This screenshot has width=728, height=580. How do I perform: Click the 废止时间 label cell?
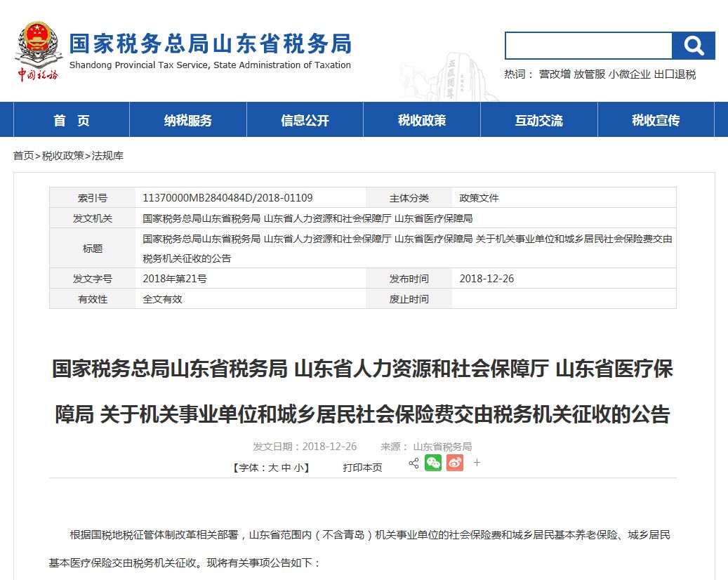(x=409, y=299)
